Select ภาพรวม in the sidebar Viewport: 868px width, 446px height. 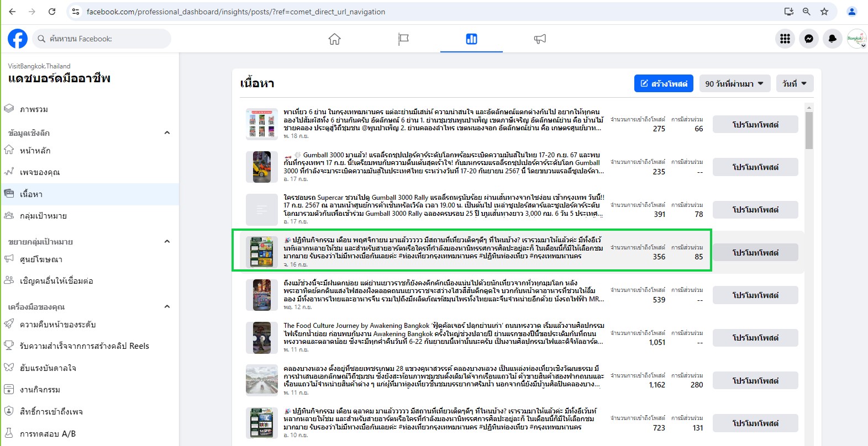pos(34,109)
